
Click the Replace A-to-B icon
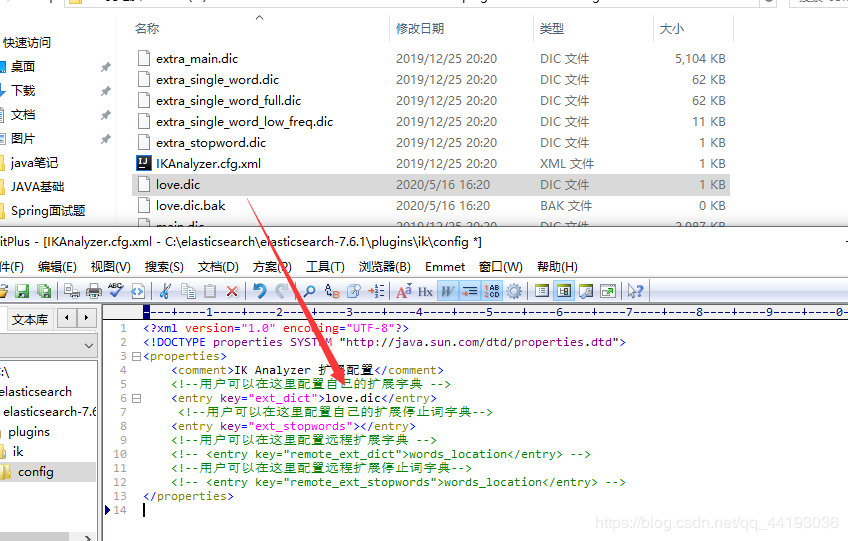332,291
